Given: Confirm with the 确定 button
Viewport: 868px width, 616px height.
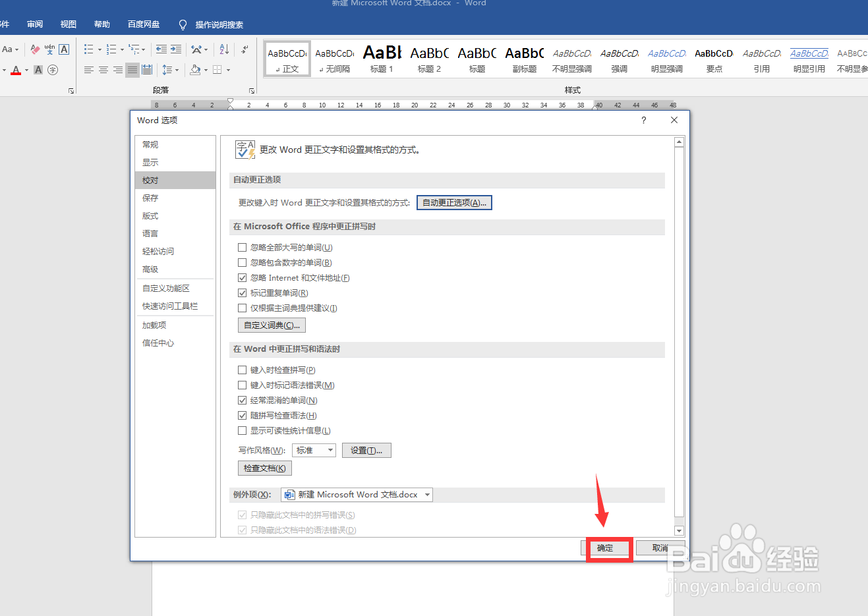Looking at the screenshot, I should tap(605, 547).
